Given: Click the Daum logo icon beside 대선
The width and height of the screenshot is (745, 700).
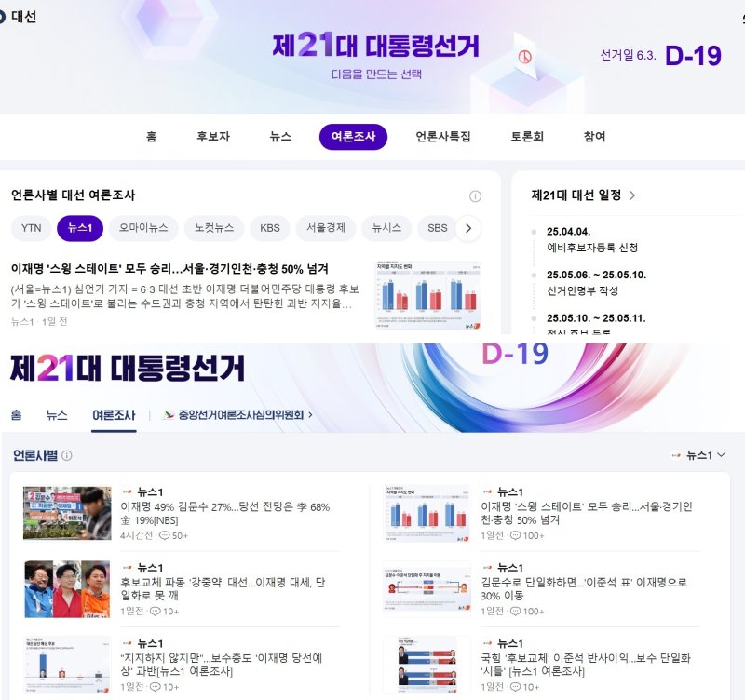Looking at the screenshot, I should coord(6,16).
